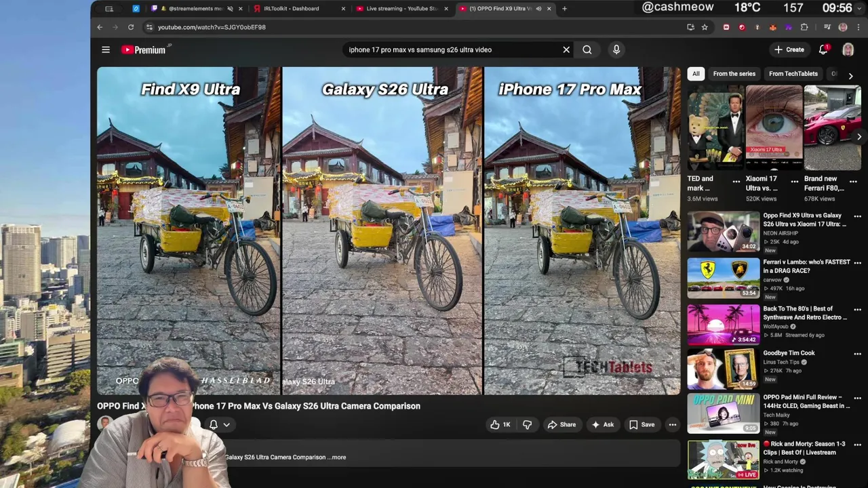
Task: Open options for Rick and Morty livestream
Action: [x=857, y=445]
